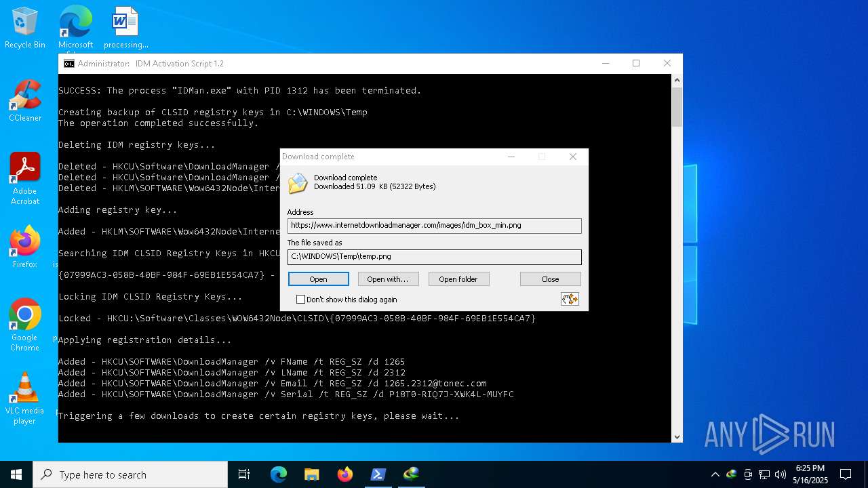Screen dimensions: 868x488
Task: Click the taskbar search box
Action: [130, 474]
